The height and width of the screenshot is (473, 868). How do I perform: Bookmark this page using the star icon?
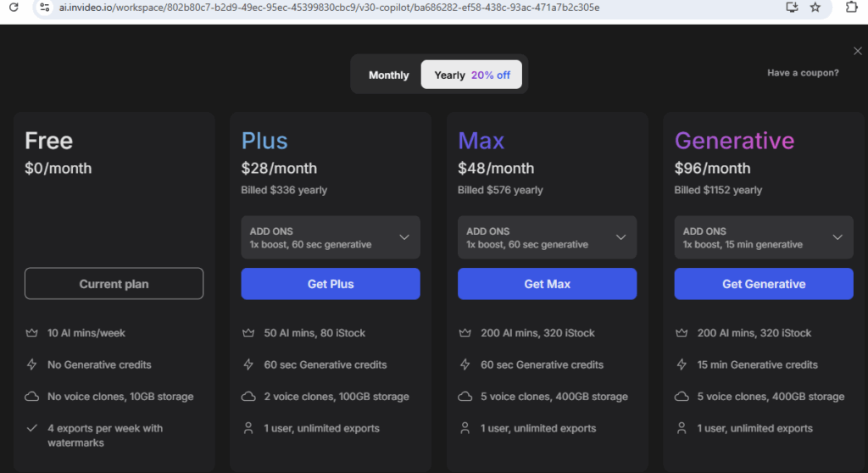pyautogui.click(x=815, y=7)
